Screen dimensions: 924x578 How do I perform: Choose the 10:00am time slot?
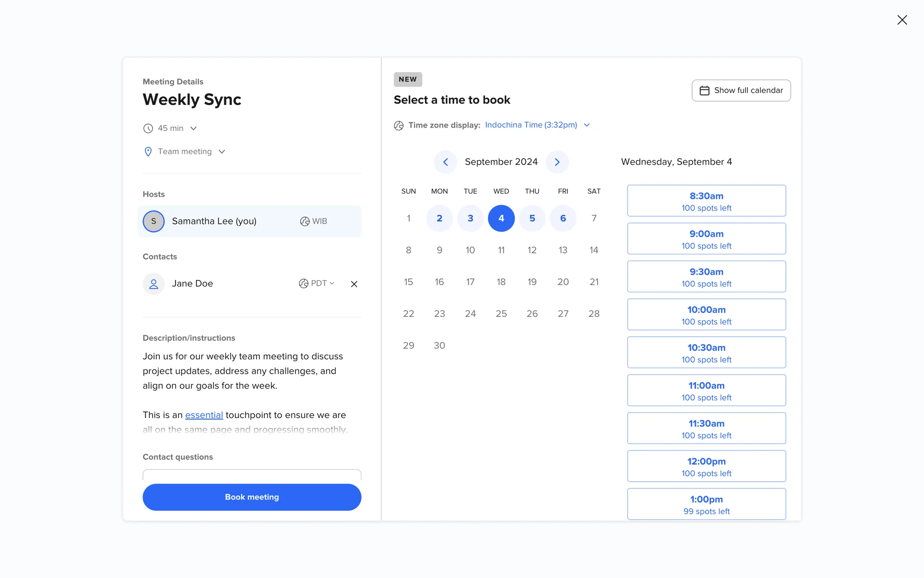click(706, 315)
